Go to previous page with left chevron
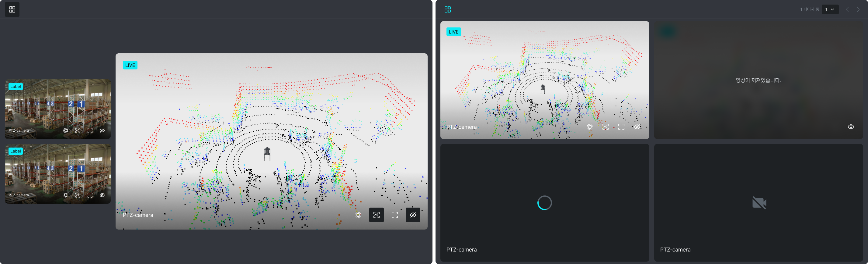 click(x=847, y=9)
